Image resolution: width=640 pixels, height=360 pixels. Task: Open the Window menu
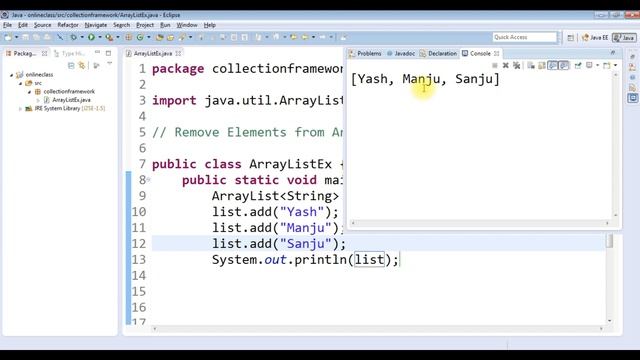click(x=187, y=25)
